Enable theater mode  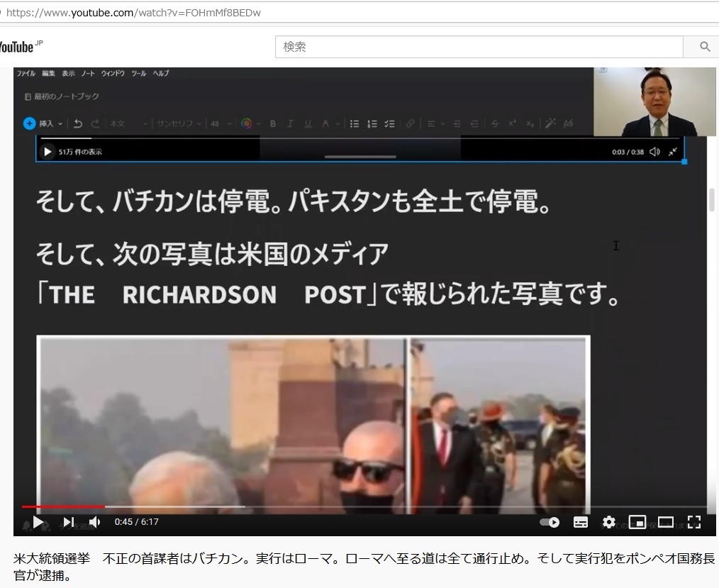click(666, 522)
